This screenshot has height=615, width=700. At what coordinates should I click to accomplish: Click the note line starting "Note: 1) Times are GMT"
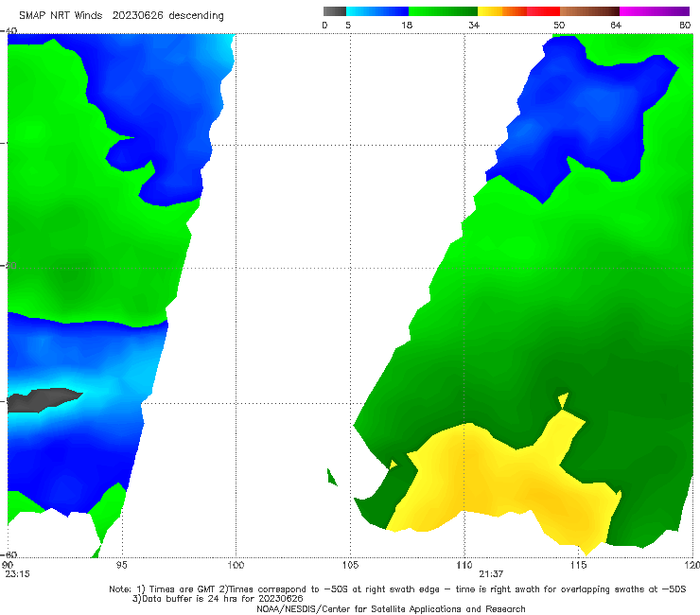pyautogui.click(x=397, y=589)
